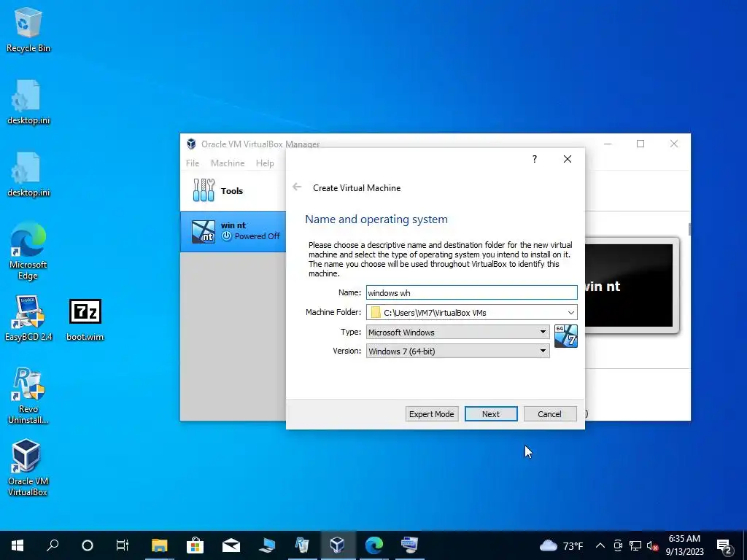This screenshot has height=560, width=747.
Task: Open Mail app from taskbar
Action: 231,545
